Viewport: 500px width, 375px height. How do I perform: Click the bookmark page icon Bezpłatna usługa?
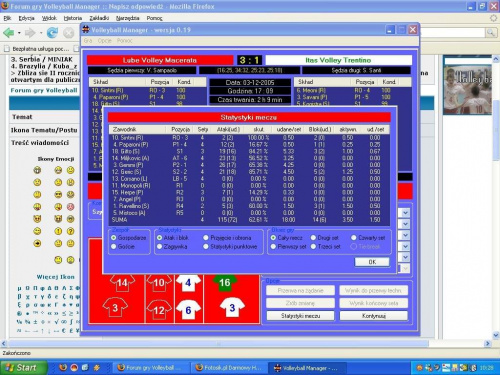point(7,49)
